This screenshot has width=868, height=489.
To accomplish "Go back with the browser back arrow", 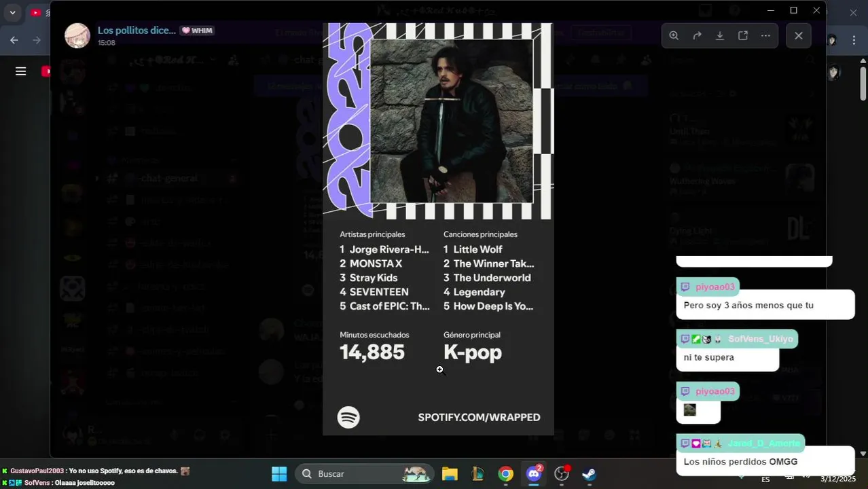I will (14, 40).
